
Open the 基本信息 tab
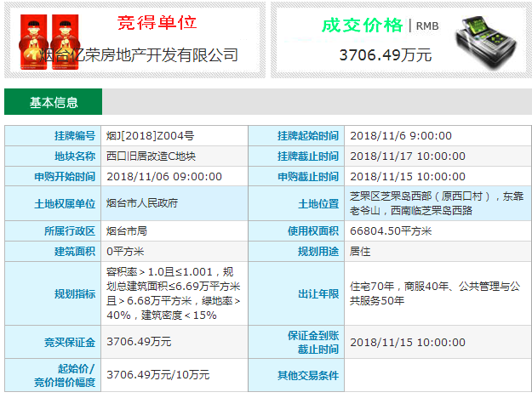click(54, 103)
